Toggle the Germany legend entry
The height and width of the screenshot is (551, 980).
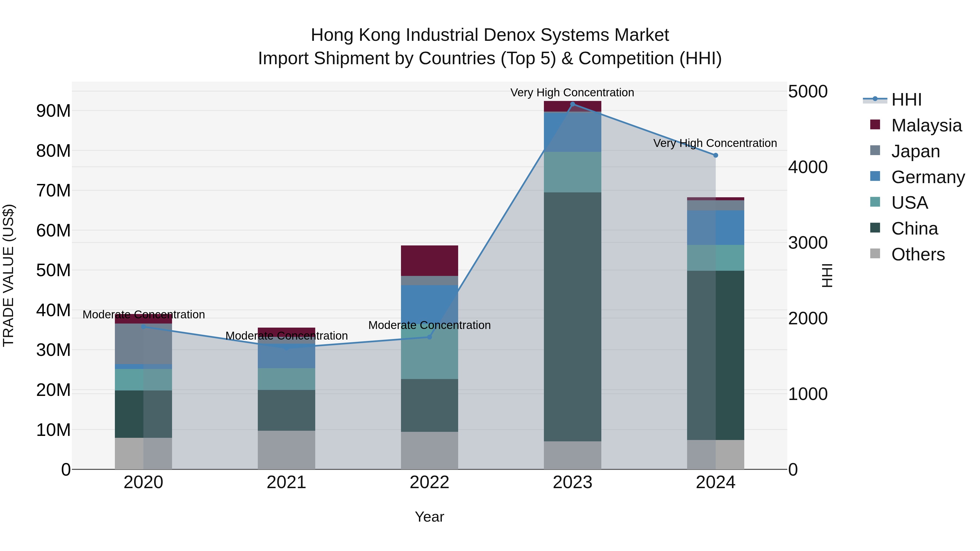[x=917, y=177]
